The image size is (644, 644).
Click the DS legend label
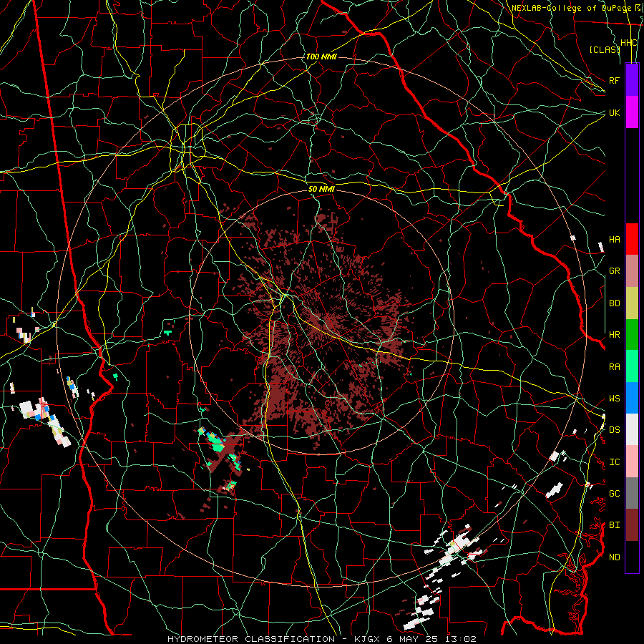[x=614, y=430]
